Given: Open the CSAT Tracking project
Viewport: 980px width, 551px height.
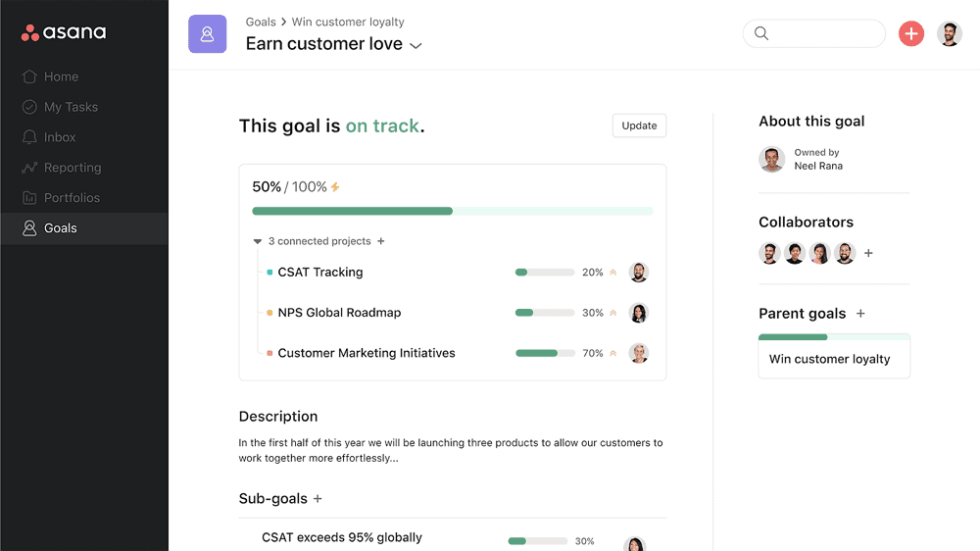Looking at the screenshot, I should 320,272.
